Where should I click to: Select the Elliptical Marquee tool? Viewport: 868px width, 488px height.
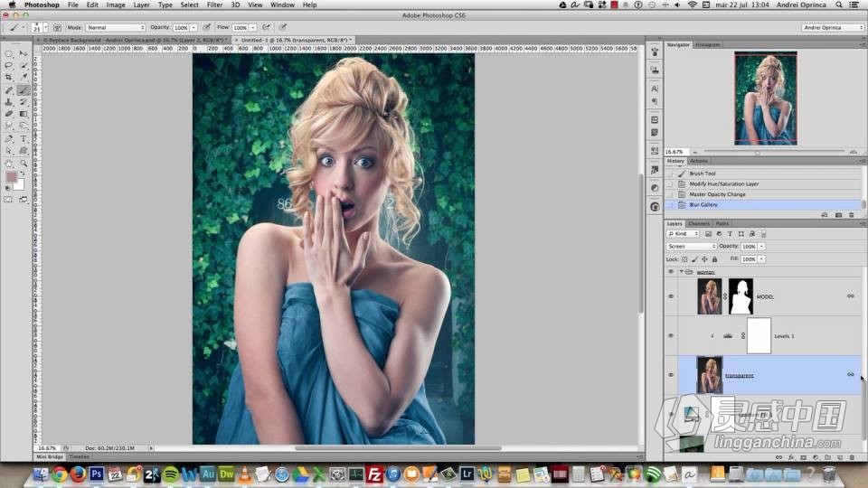pos(9,53)
